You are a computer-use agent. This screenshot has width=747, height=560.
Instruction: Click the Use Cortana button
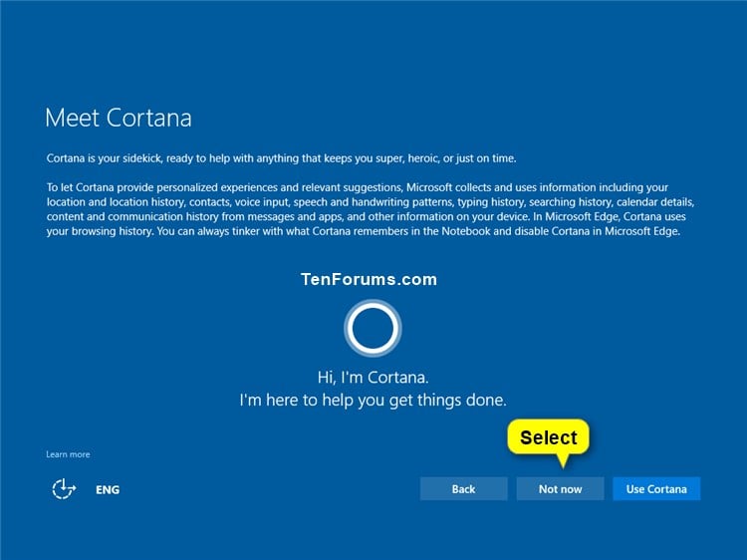pyautogui.click(x=656, y=489)
